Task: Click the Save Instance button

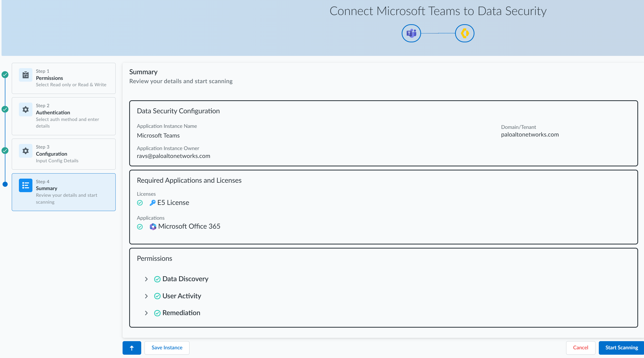Action: (167, 348)
